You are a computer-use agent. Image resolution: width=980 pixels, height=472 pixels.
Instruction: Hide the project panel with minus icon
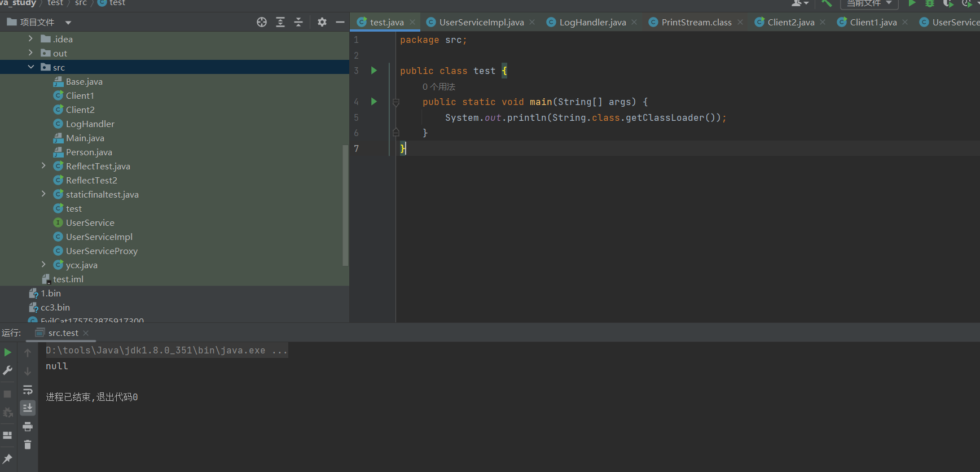coord(340,22)
